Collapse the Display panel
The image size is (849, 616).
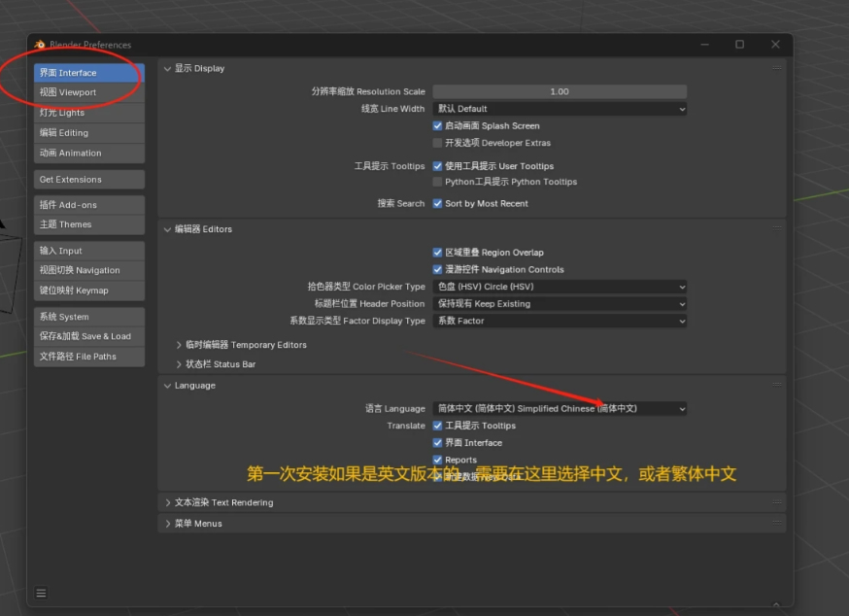click(x=167, y=69)
